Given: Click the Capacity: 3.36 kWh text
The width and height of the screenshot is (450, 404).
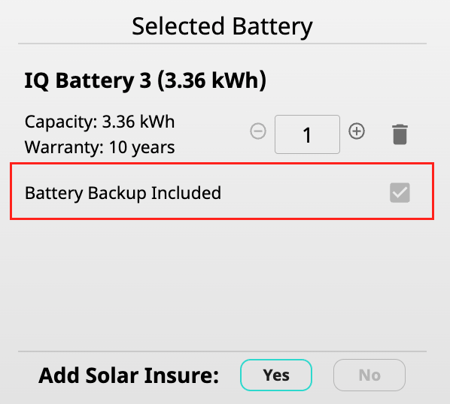Looking at the screenshot, I should pos(100,122).
